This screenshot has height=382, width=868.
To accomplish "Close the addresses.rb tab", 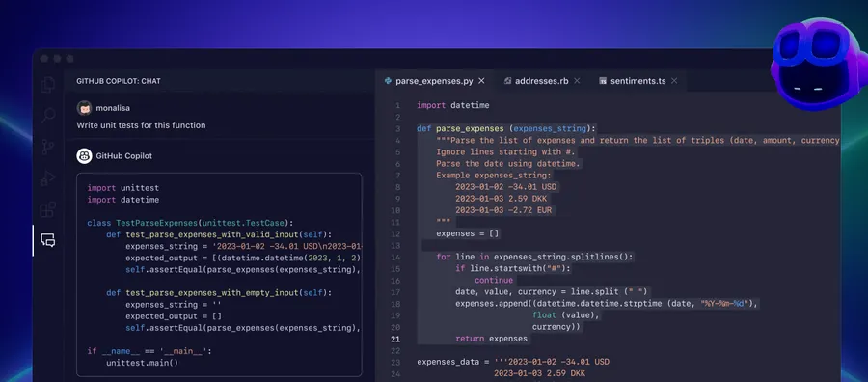I will click(x=577, y=81).
